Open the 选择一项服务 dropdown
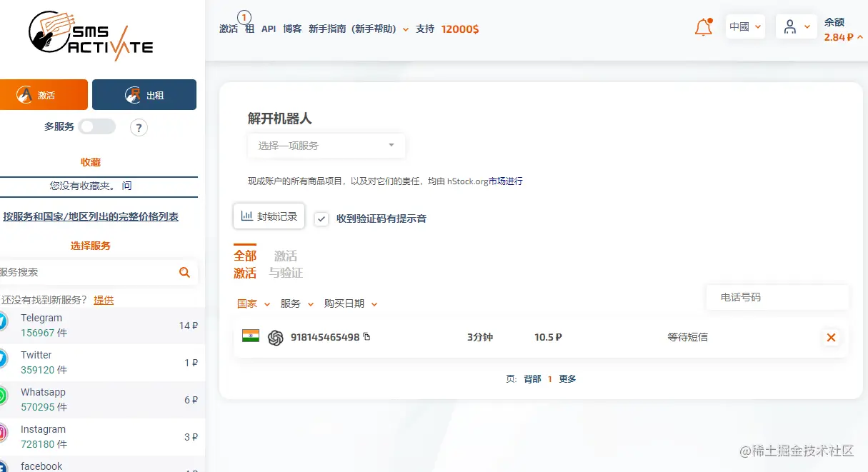Viewport: 868px width, 472px height. 326,146
